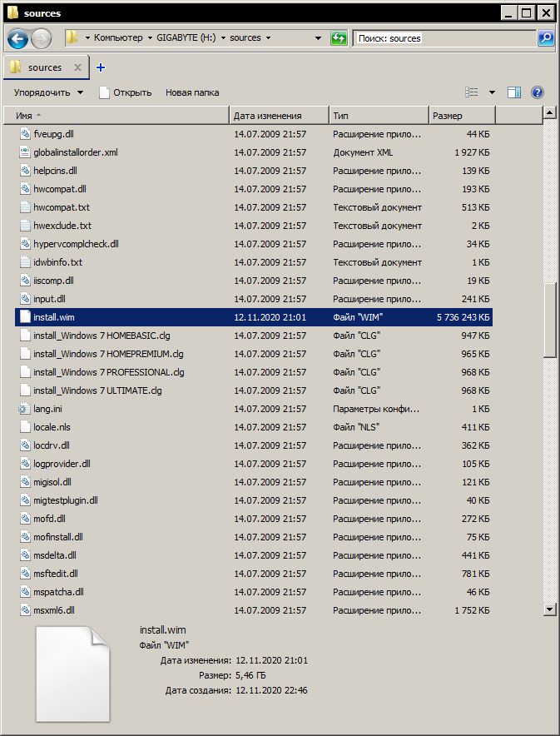Open the Упорядочить menu
The width and height of the screenshot is (560, 736).
[48, 92]
